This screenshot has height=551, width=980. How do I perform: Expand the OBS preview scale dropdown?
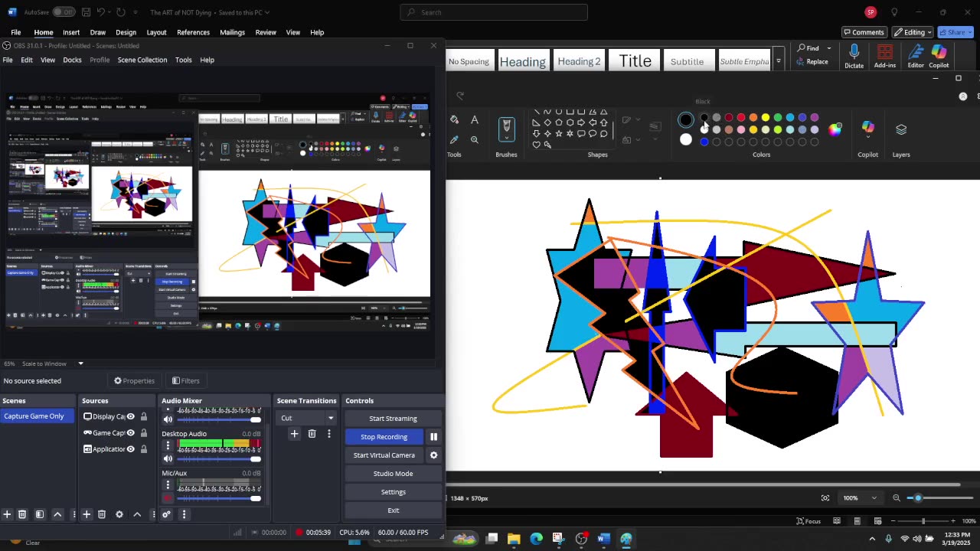80,364
